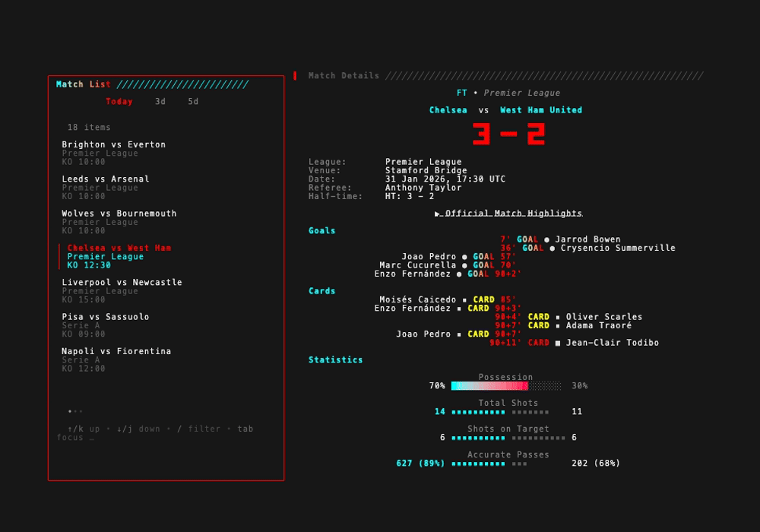Click the pagination dots in match list
Screen dimensions: 760x532
pos(75,411)
